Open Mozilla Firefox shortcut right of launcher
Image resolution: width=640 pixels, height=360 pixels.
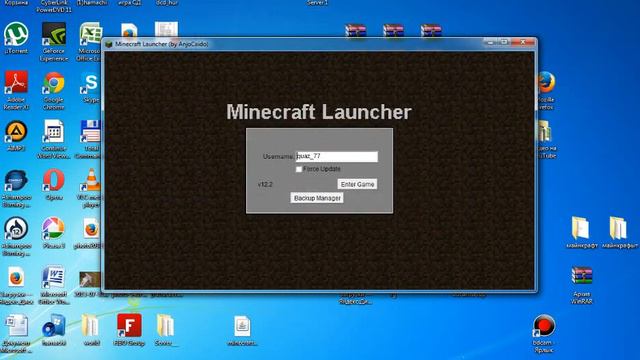point(547,83)
